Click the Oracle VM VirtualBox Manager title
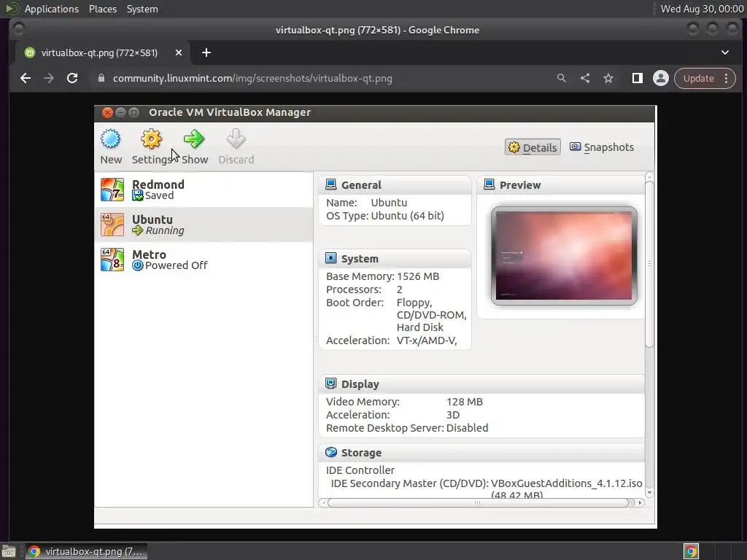 (x=230, y=112)
